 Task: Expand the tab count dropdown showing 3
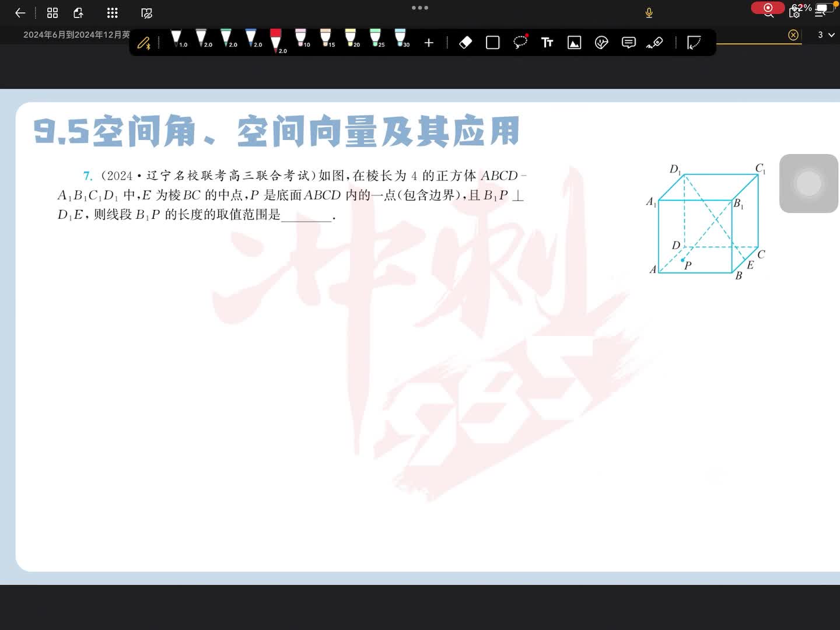coord(825,35)
